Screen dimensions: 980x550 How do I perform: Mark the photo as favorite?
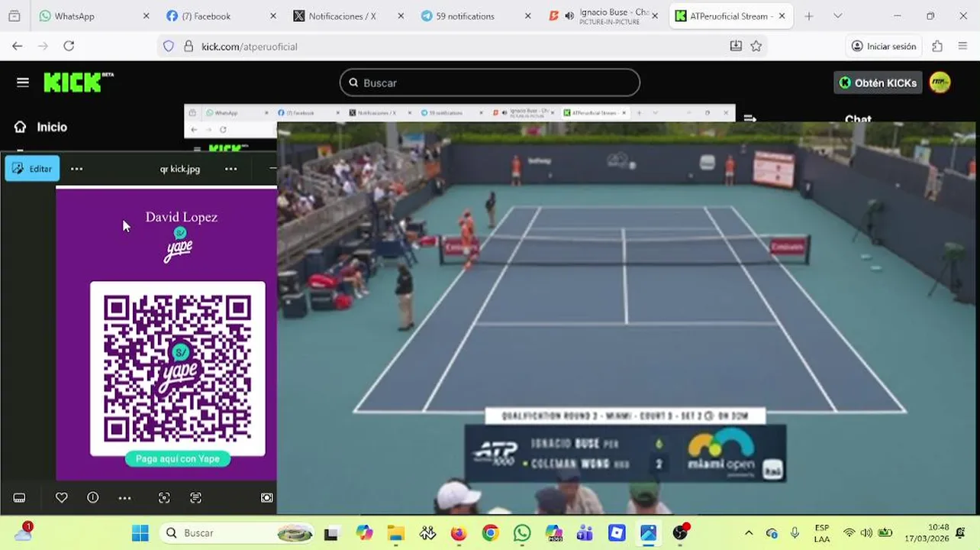tap(62, 497)
